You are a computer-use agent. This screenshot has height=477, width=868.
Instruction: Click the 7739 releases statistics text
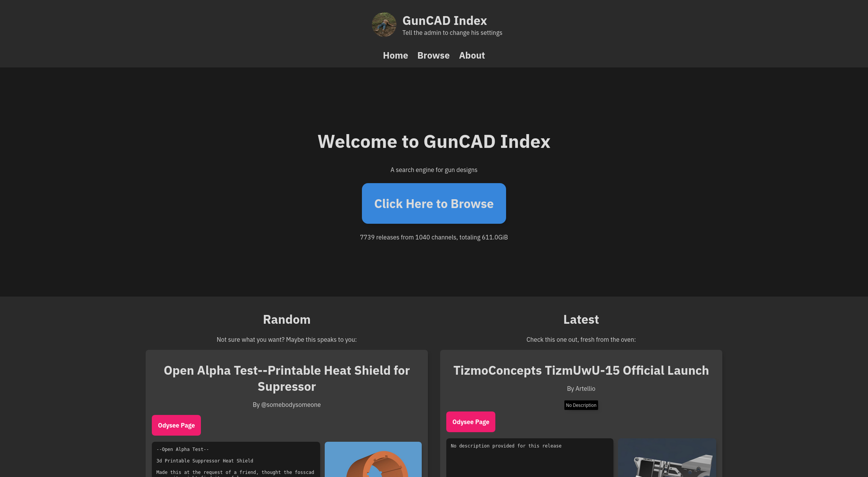tap(434, 237)
